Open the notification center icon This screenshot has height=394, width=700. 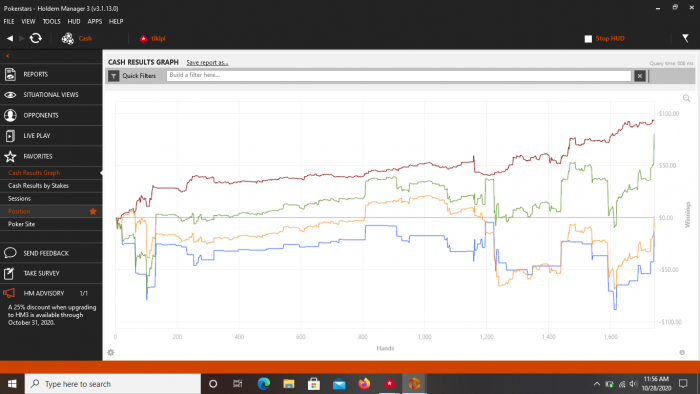point(683,384)
